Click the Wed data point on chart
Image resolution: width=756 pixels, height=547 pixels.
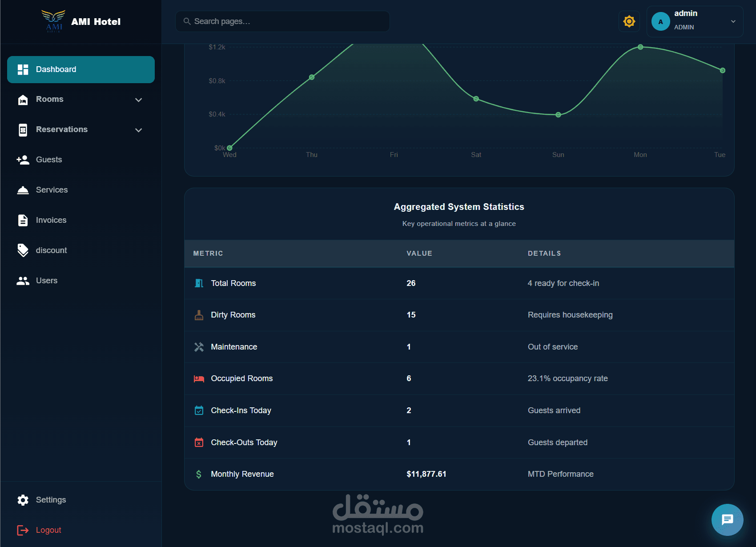click(x=229, y=148)
